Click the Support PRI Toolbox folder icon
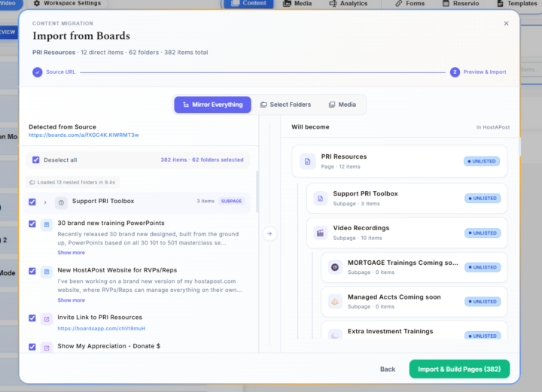Viewport: 542px width, 392px height. coord(61,202)
